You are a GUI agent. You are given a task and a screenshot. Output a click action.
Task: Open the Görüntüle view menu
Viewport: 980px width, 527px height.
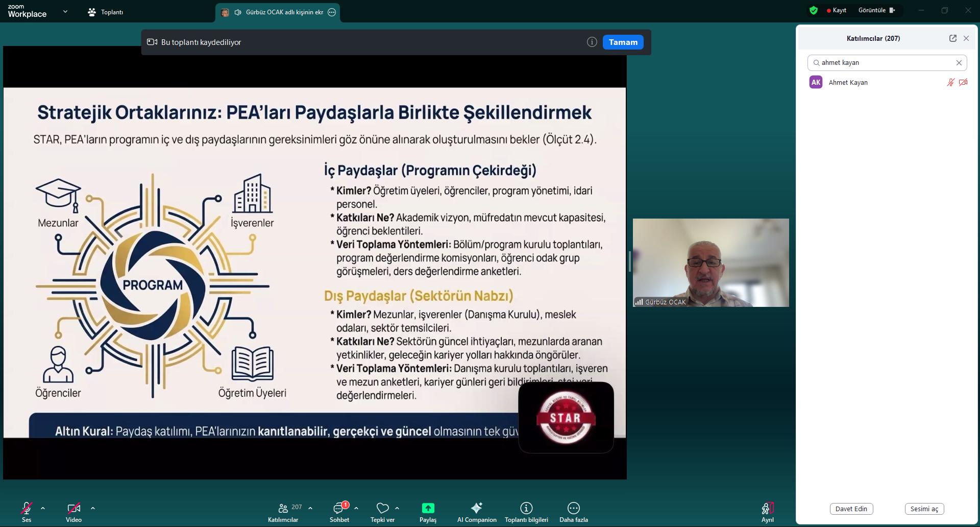click(x=876, y=10)
